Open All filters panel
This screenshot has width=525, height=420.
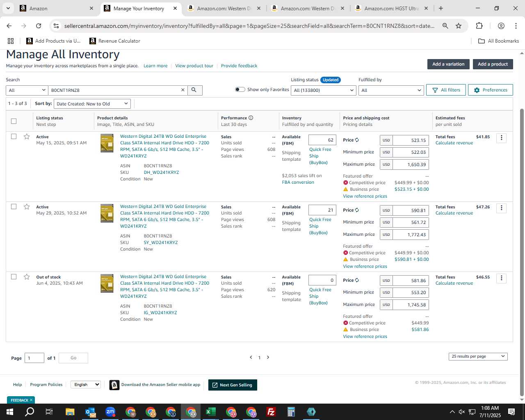446,90
